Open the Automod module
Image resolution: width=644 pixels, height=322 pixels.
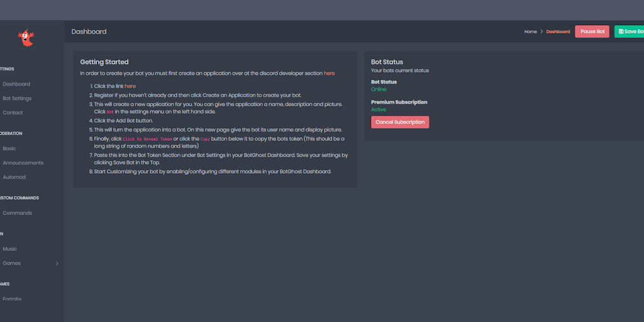14,177
